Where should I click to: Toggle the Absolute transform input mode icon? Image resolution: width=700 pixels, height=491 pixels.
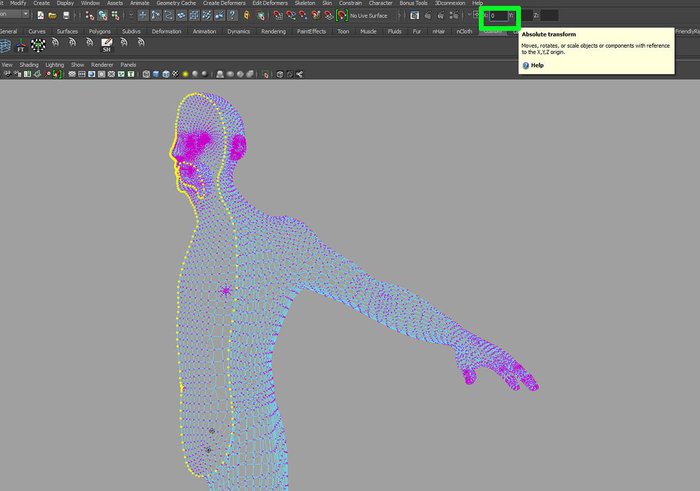coord(474,15)
